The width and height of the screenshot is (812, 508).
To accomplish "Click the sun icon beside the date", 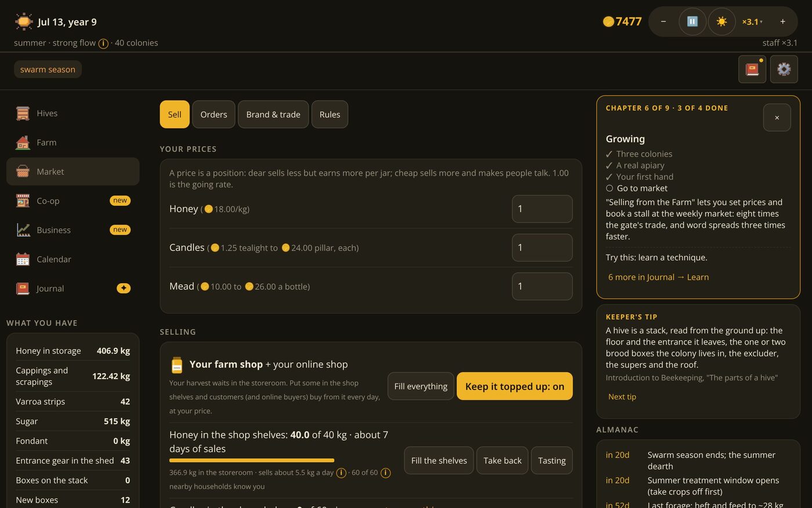I will point(24,21).
